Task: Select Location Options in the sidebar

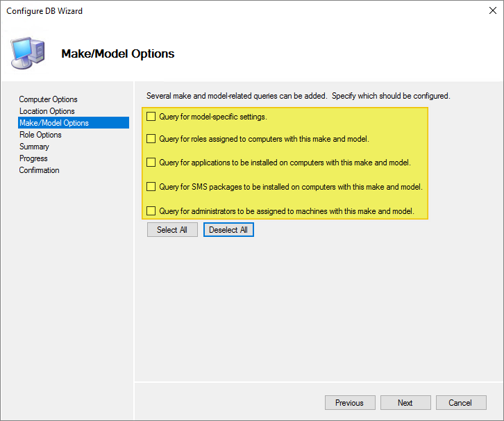Action: 47,111
